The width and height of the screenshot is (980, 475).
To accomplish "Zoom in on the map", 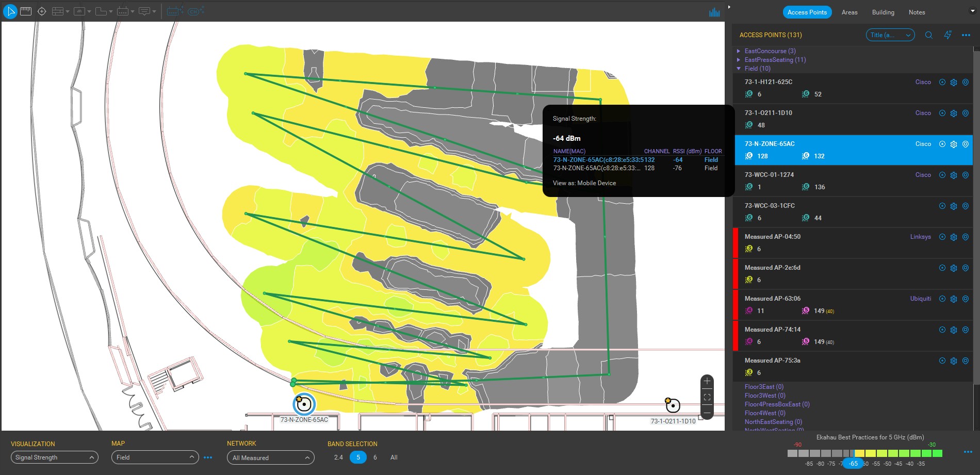I will click(x=707, y=382).
